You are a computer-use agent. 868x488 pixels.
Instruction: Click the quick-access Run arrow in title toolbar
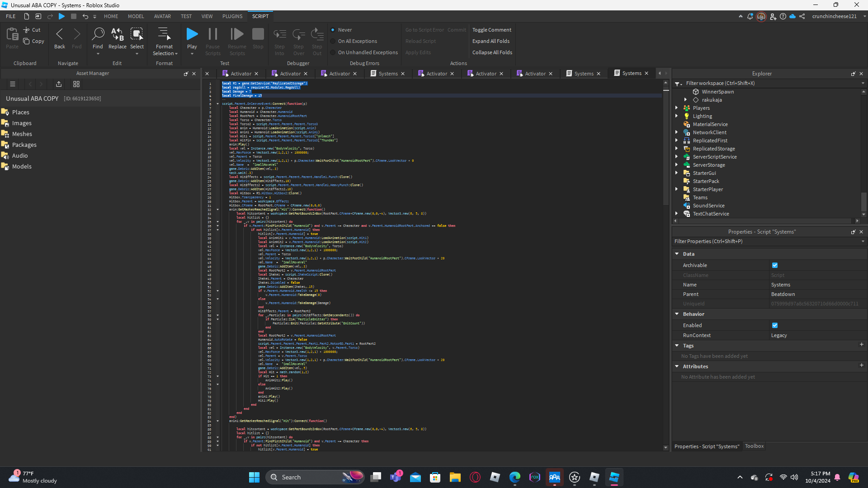coord(62,16)
